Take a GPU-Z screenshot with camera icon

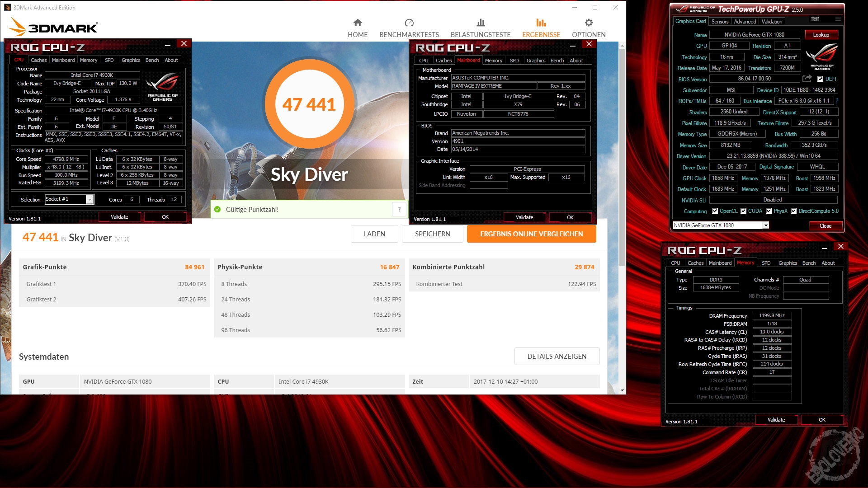pos(815,19)
